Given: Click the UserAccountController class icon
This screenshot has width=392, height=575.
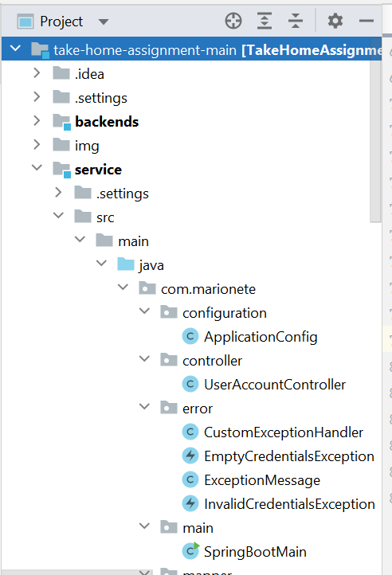Looking at the screenshot, I should coord(190,384).
